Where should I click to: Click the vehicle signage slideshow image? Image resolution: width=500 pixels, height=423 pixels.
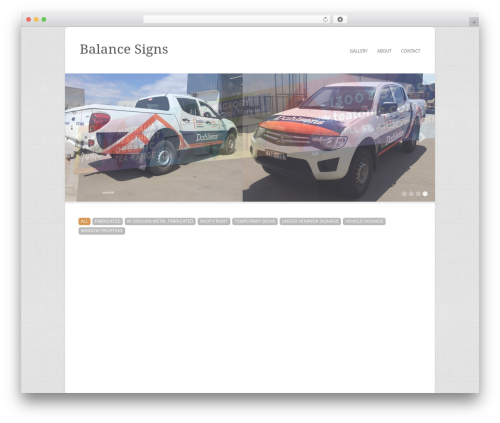(x=250, y=137)
